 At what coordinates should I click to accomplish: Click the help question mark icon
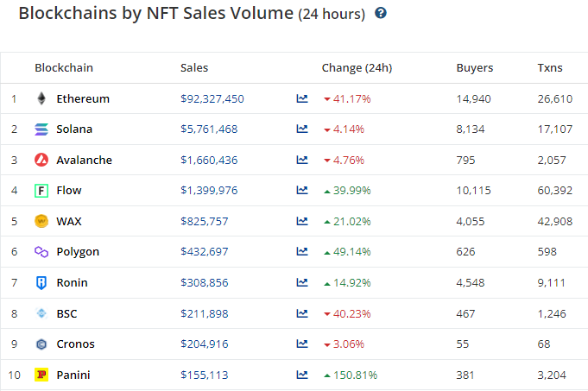pos(381,14)
